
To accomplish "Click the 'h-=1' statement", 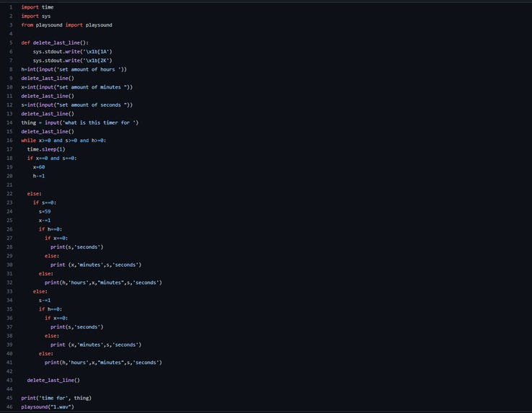I will pyautogui.click(x=39, y=176).
